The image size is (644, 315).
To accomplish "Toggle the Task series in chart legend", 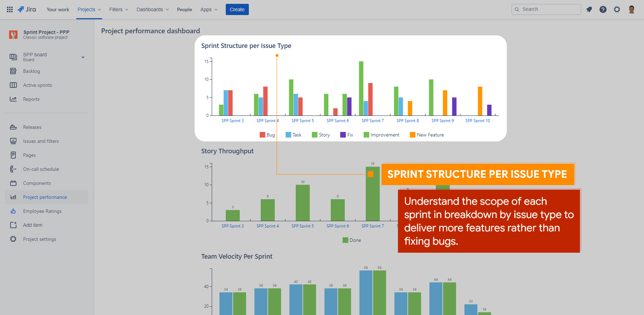I will (x=293, y=135).
